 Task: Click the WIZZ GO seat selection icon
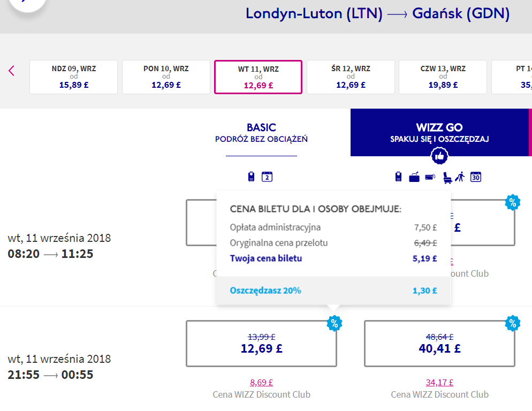coord(447,178)
